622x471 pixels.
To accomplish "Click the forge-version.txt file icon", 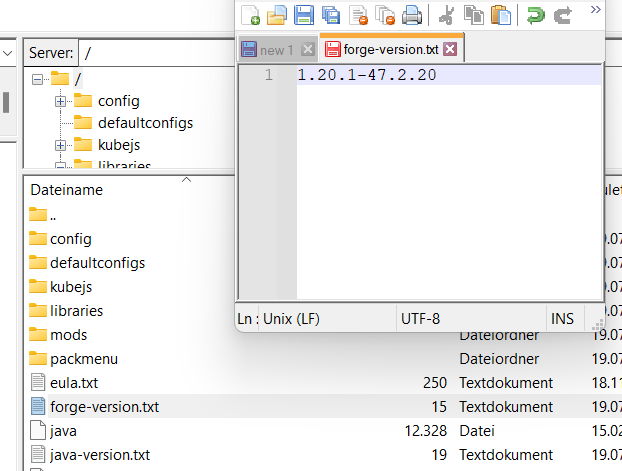I will pos(38,407).
